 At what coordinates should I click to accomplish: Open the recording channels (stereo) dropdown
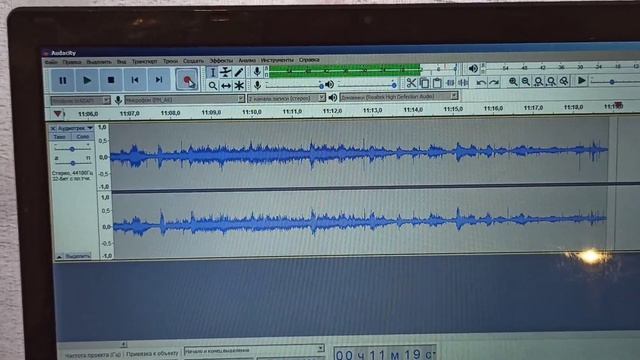point(286,98)
